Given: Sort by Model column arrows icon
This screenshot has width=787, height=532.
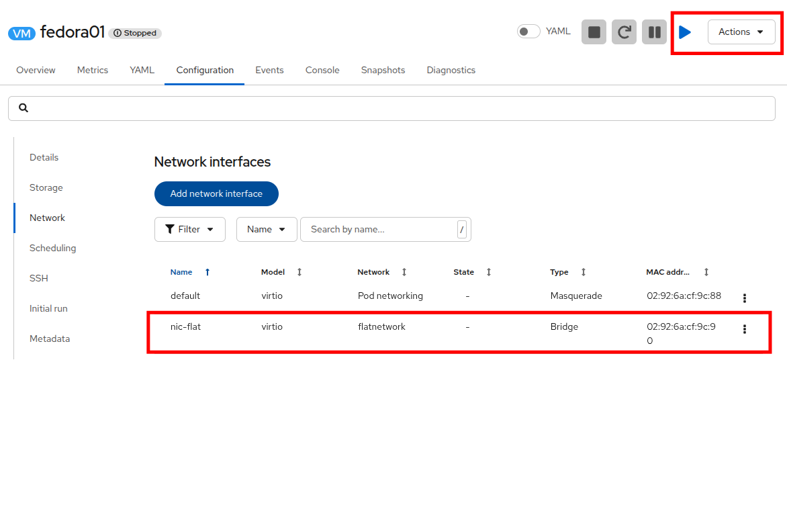Looking at the screenshot, I should click(x=299, y=272).
